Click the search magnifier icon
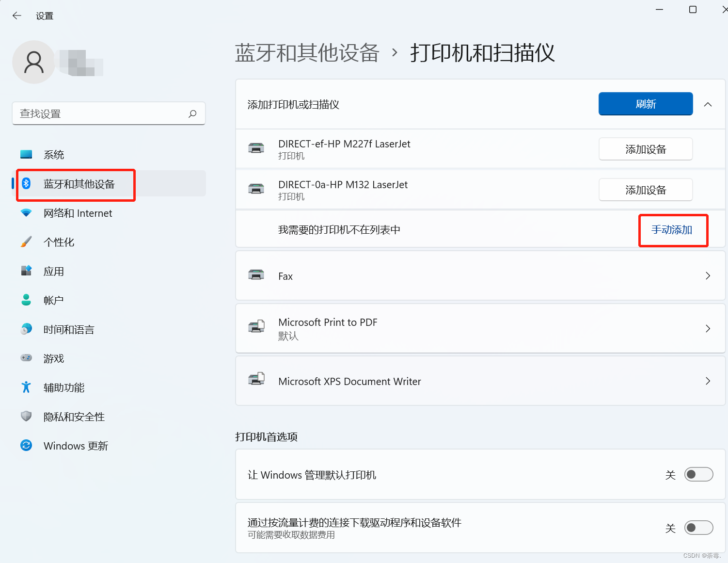Image resolution: width=728 pixels, height=563 pixels. (x=192, y=113)
